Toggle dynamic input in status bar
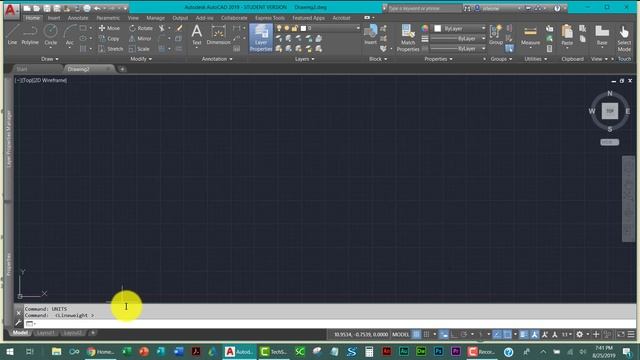This screenshot has height=360, width=640. 444,335
